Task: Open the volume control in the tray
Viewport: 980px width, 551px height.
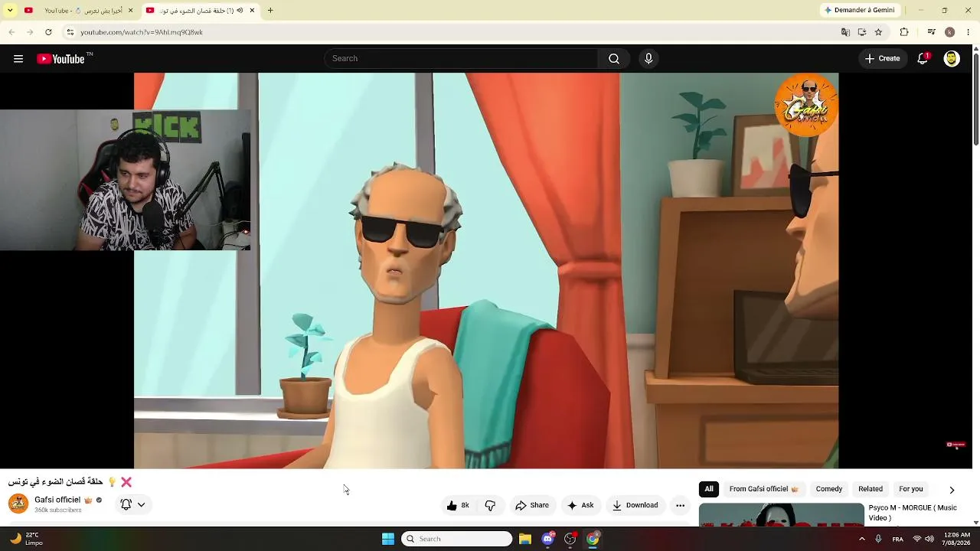Action: click(x=929, y=539)
